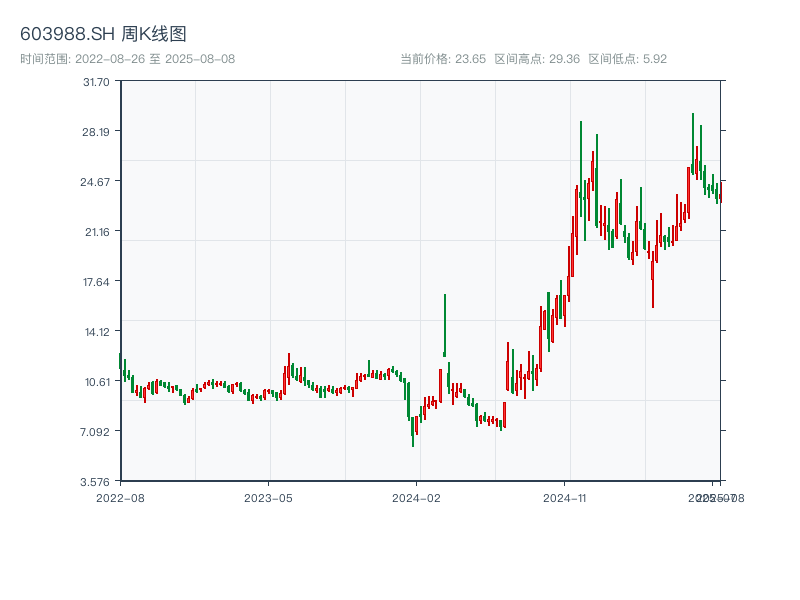Click the y-axis value 21.16
Screen dimensions: 800x600
tap(97, 232)
